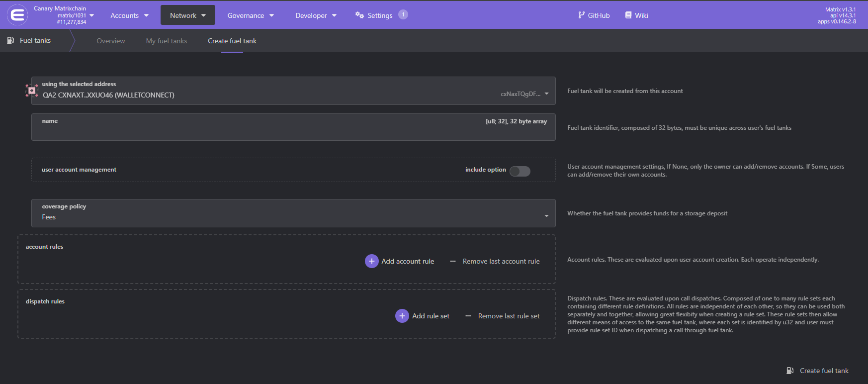Select the Create fuel tank tab
The height and width of the screenshot is (384, 868).
pos(232,41)
